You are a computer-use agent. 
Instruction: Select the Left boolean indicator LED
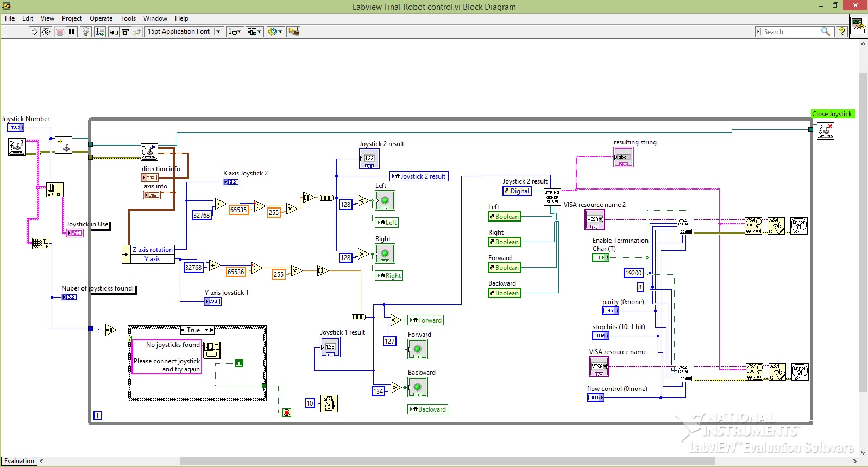coord(385,200)
